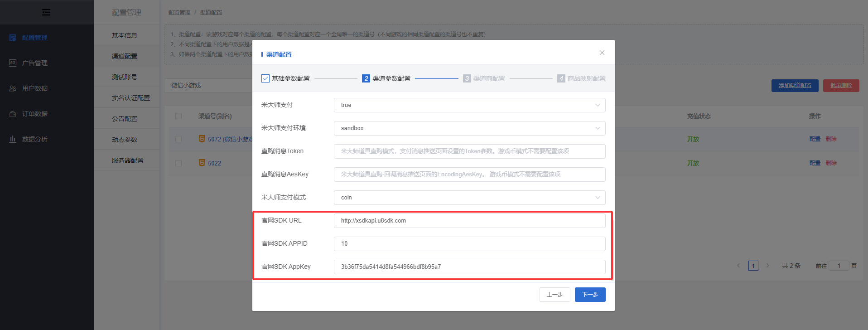
Task: Select 公告配置 submenu item
Action: 127,119
